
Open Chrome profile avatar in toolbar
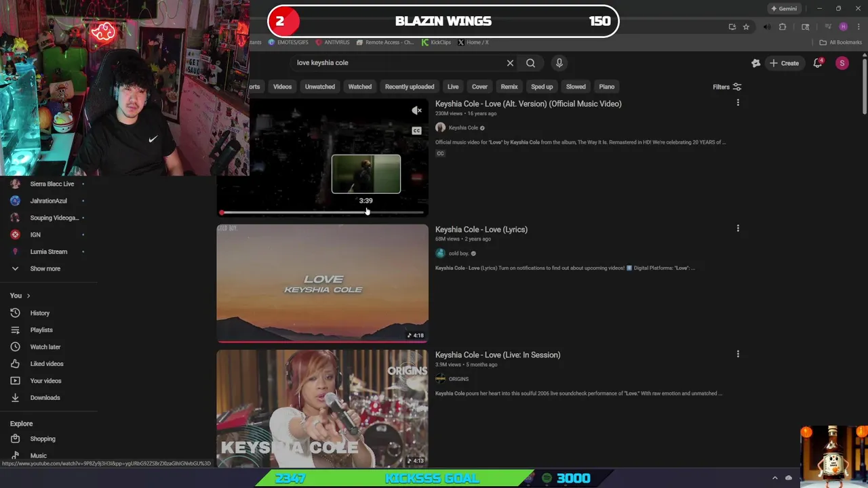tap(843, 27)
